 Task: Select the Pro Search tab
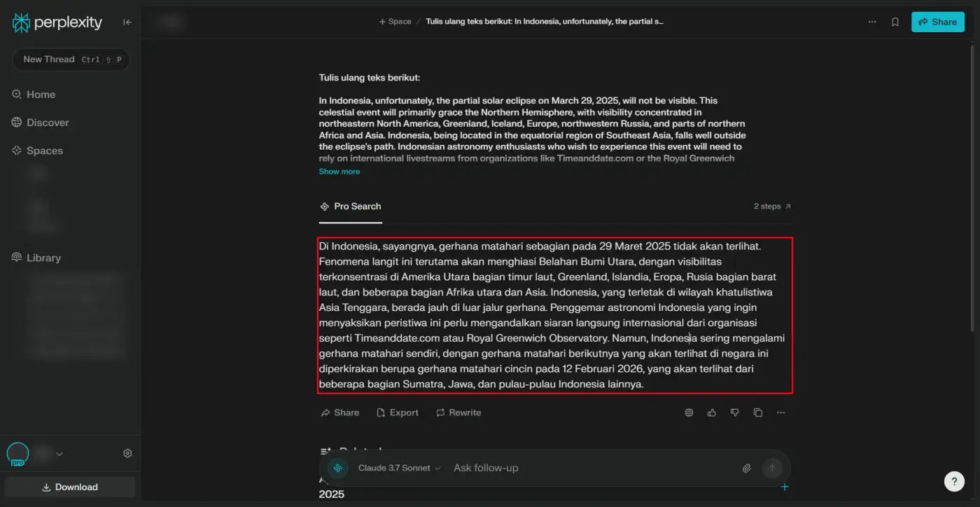[x=350, y=207]
